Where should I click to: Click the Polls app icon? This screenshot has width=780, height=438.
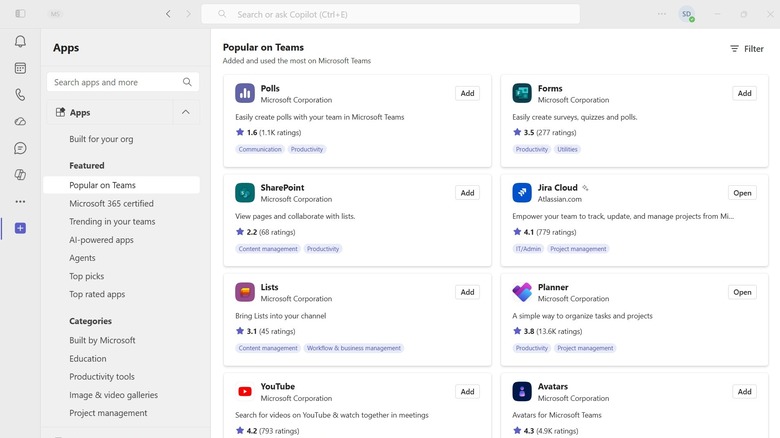click(245, 93)
